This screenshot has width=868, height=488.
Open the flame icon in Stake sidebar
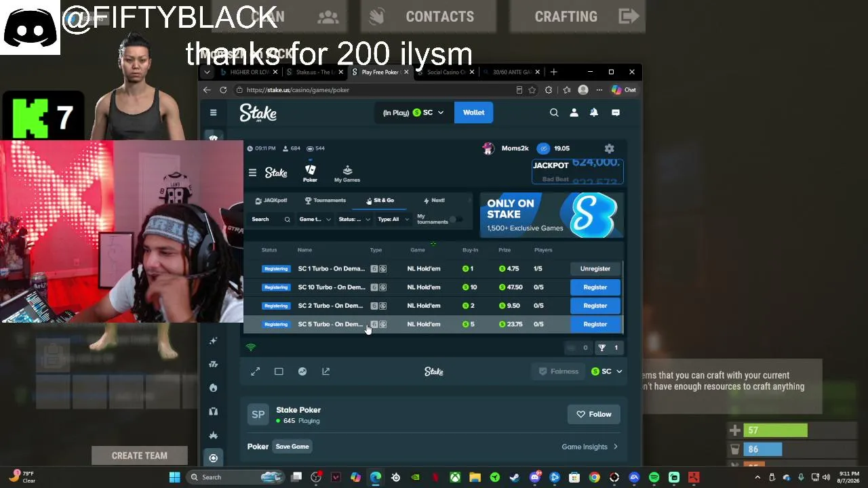[213, 388]
